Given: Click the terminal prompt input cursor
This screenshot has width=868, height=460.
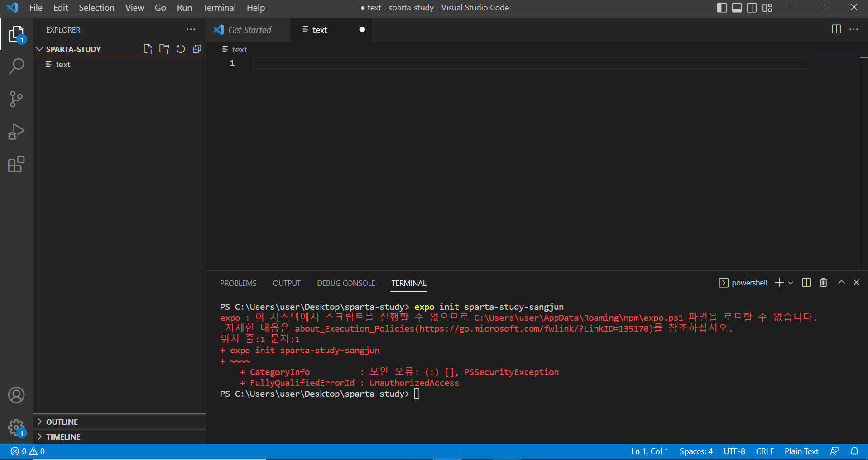Looking at the screenshot, I should coord(417,394).
